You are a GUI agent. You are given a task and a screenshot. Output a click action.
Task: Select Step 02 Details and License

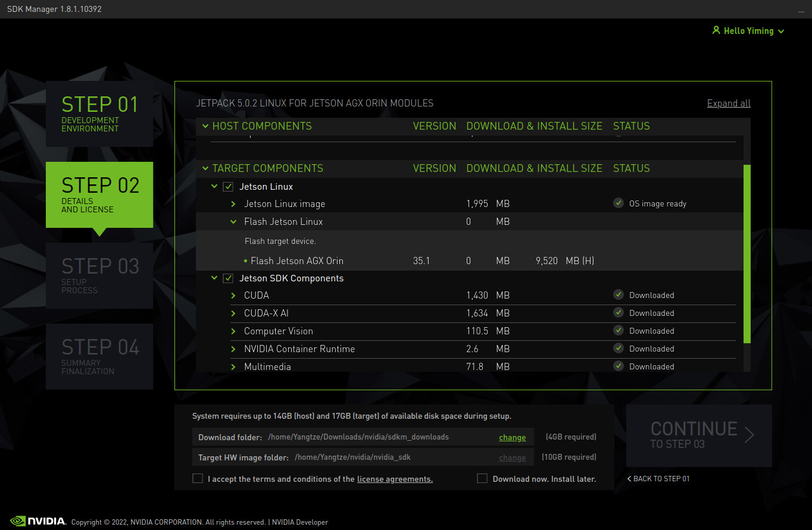click(x=99, y=195)
